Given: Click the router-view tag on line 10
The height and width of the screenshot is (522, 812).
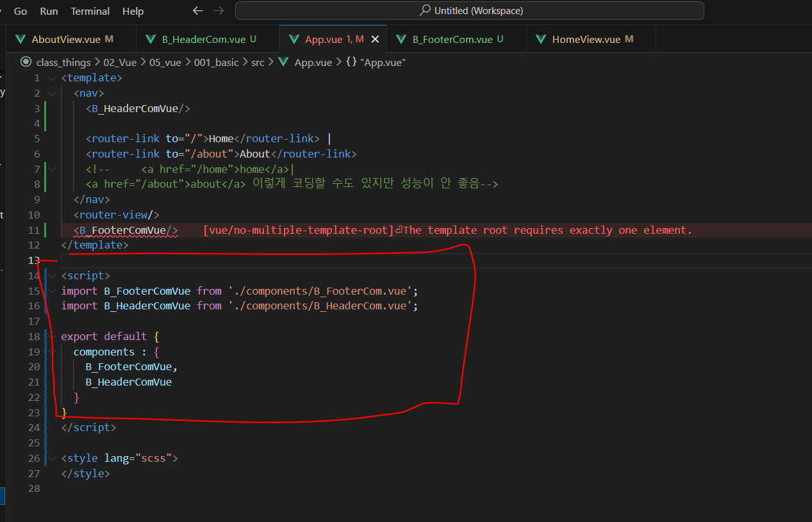Looking at the screenshot, I should click(x=116, y=215).
